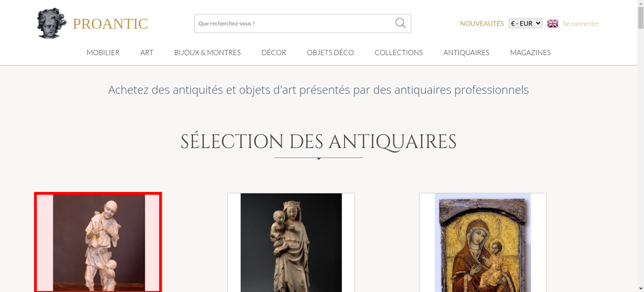Open the ivory figurine man with child thumbnail
The width and height of the screenshot is (644, 292).
point(98,243)
